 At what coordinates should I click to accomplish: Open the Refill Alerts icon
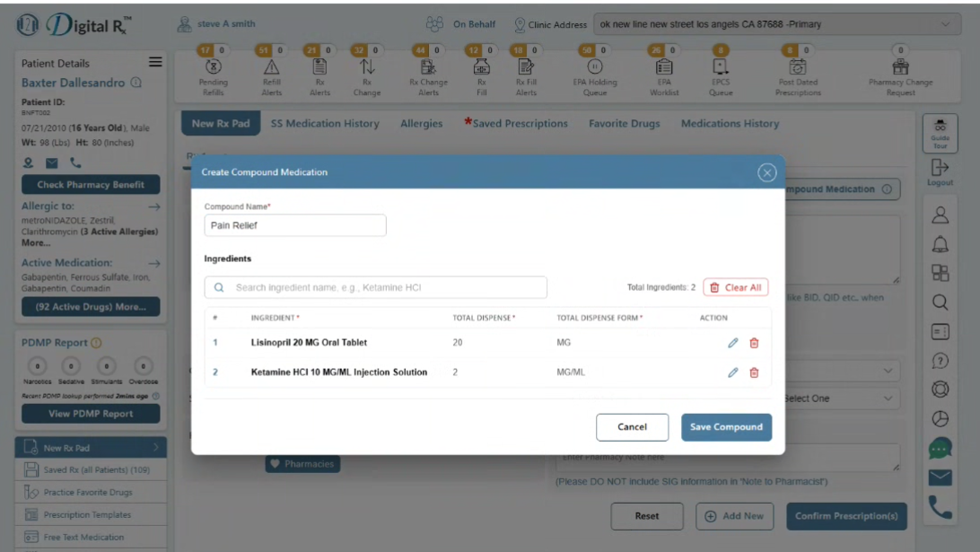click(x=271, y=66)
